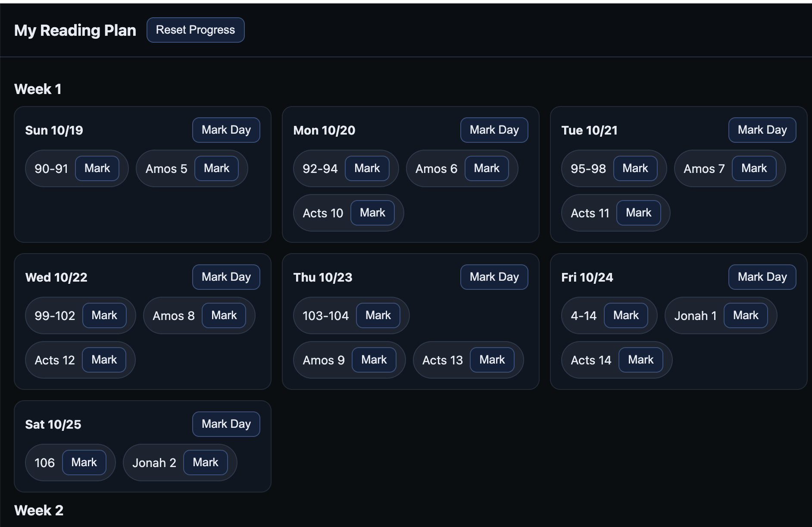Mark Day for Sat 10/25

tap(226, 424)
